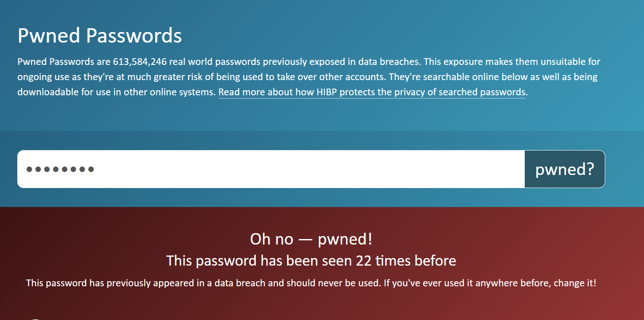Click on the masked password dots
644x320 pixels.
[60, 169]
